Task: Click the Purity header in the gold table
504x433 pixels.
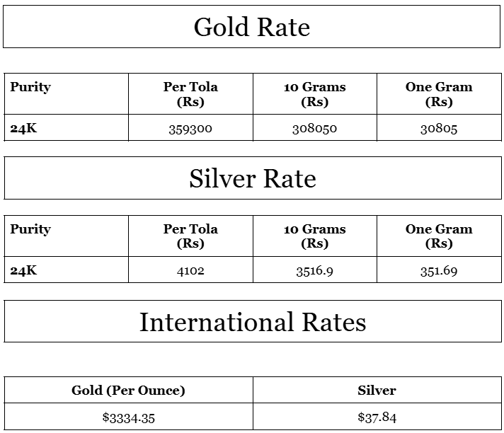Action: pos(30,87)
